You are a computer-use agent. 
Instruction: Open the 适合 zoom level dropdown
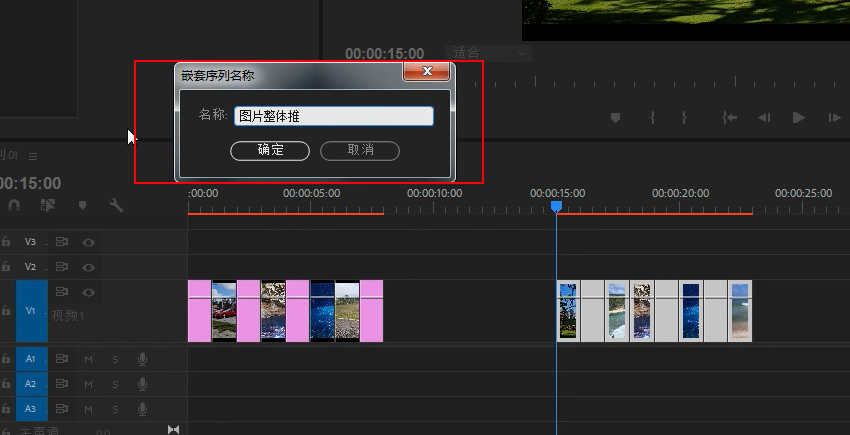pyautogui.click(x=489, y=53)
